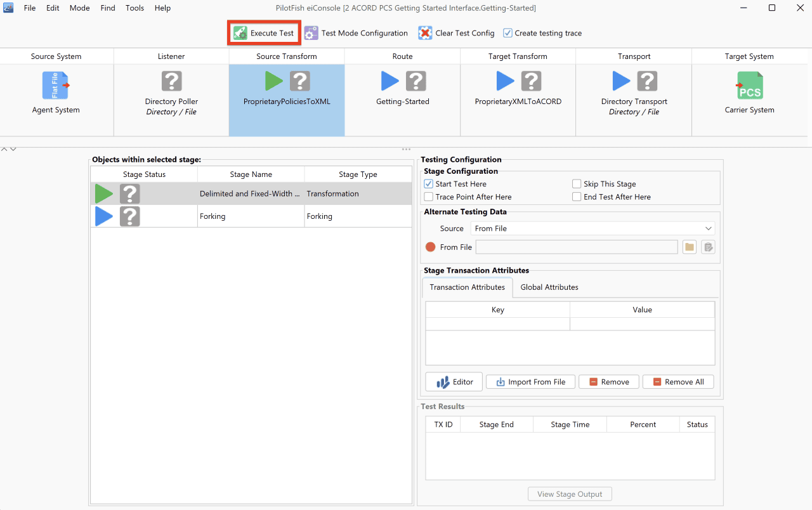The image size is (812, 510).
Task: Open the Find menu
Action: pyautogui.click(x=108, y=8)
